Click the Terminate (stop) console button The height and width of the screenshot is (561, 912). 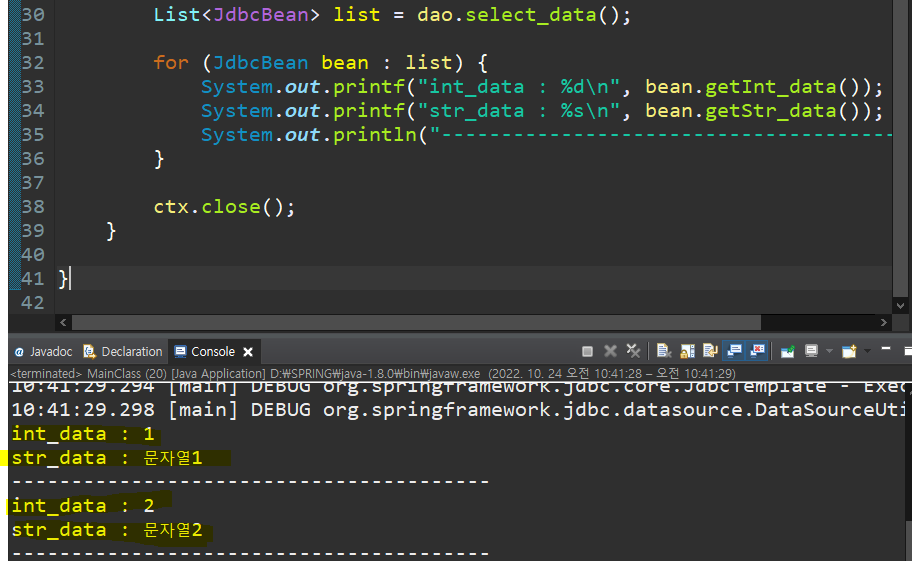click(x=587, y=351)
